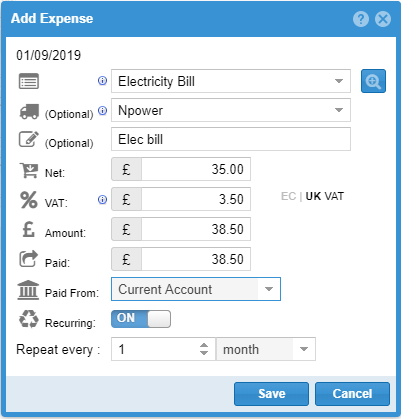Click the Net amount field showing 35.00

click(x=196, y=169)
